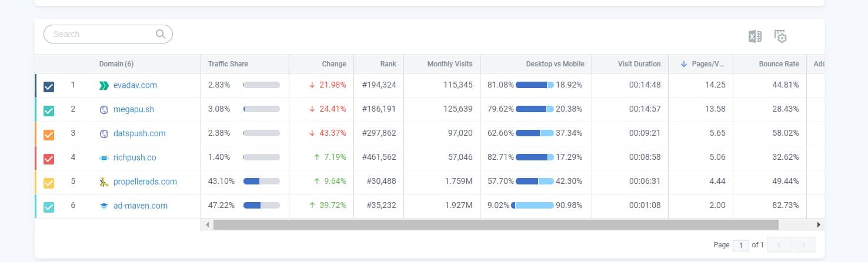This screenshot has height=262, width=868.
Task: Uncheck the megapu.sh row checkbox
Action: pyautogui.click(x=49, y=110)
